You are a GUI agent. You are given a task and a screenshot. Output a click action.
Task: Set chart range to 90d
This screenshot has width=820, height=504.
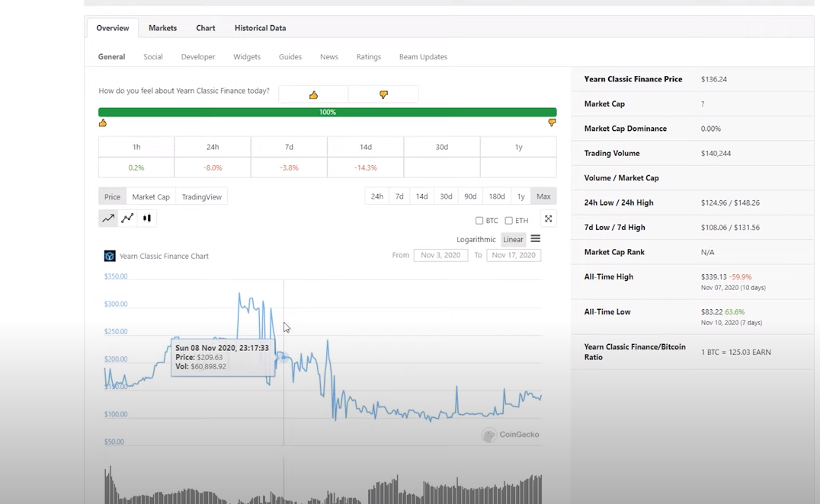coord(470,196)
